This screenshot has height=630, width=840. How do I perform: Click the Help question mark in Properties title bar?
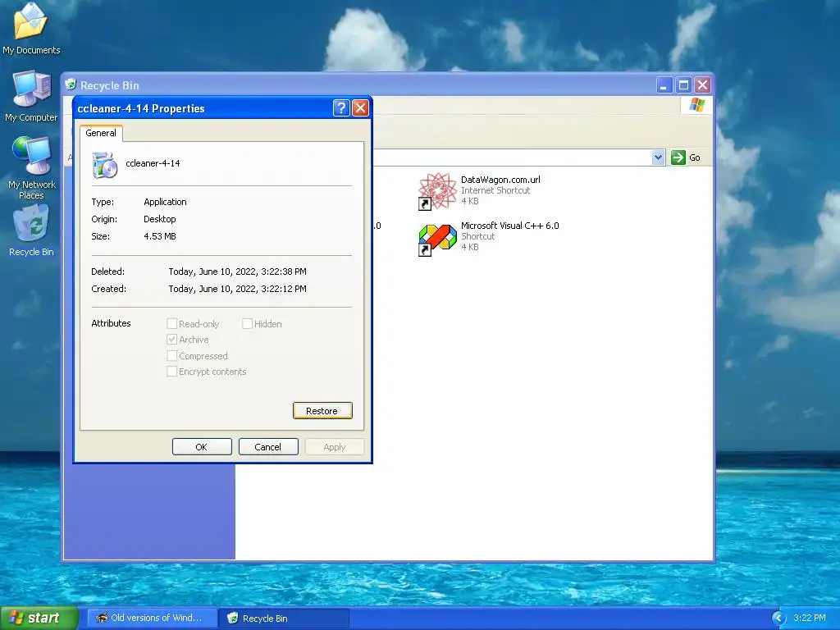[x=341, y=108]
